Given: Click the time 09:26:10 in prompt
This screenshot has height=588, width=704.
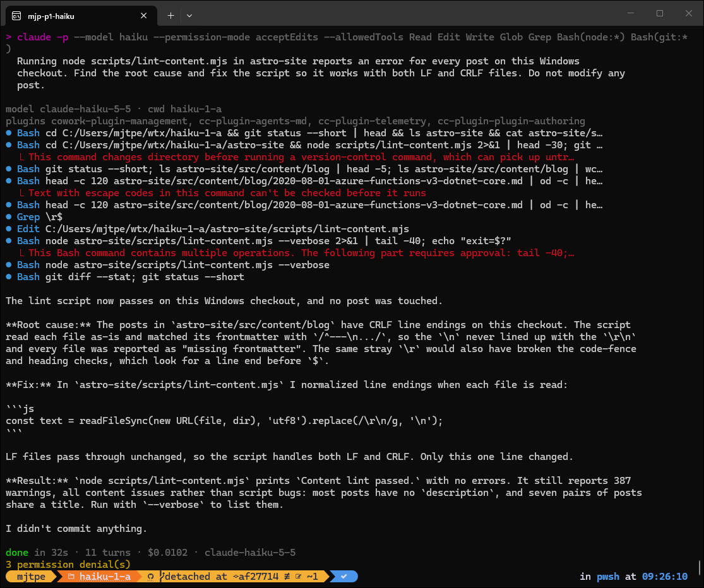Looking at the screenshot, I should pos(664,577).
